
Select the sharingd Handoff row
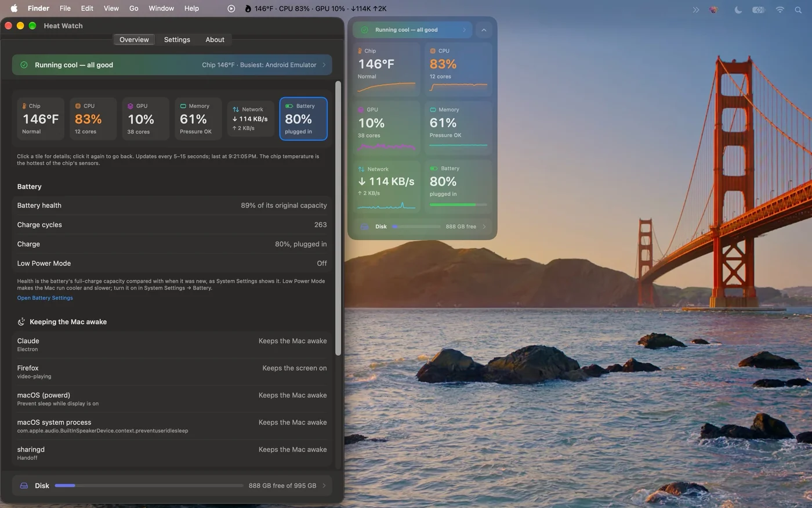pos(172,453)
